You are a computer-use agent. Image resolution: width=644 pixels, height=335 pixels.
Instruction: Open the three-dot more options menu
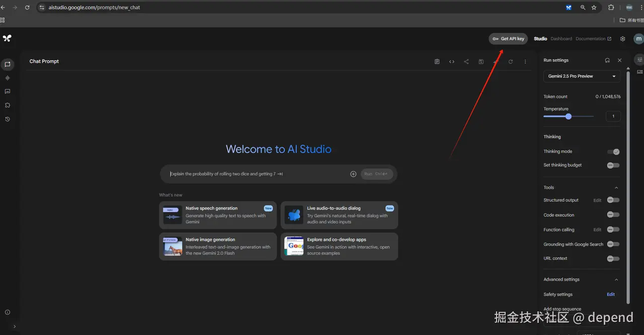(525, 61)
